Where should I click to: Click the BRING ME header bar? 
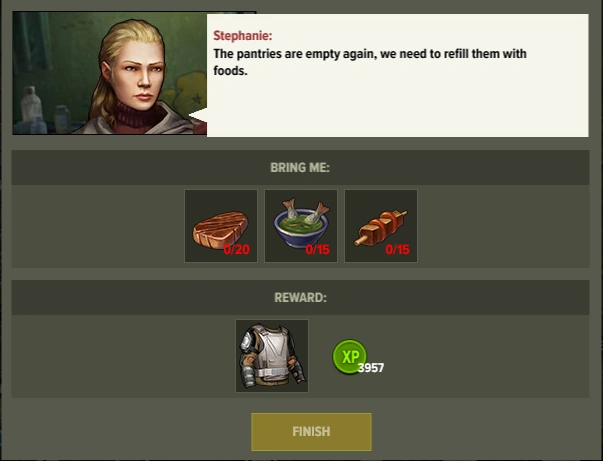pyautogui.click(x=300, y=168)
